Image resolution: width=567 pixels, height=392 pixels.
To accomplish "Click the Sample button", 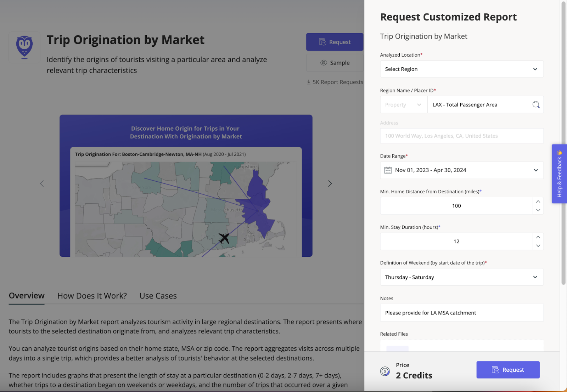I will 335,63.
